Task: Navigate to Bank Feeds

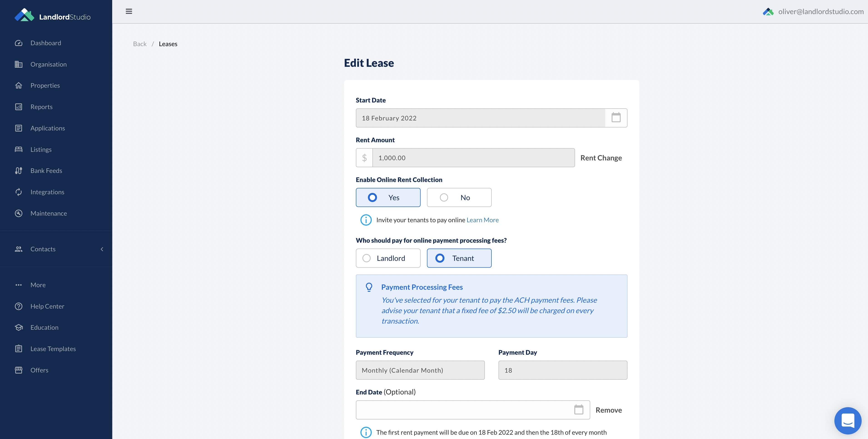Action: pos(46,171)
